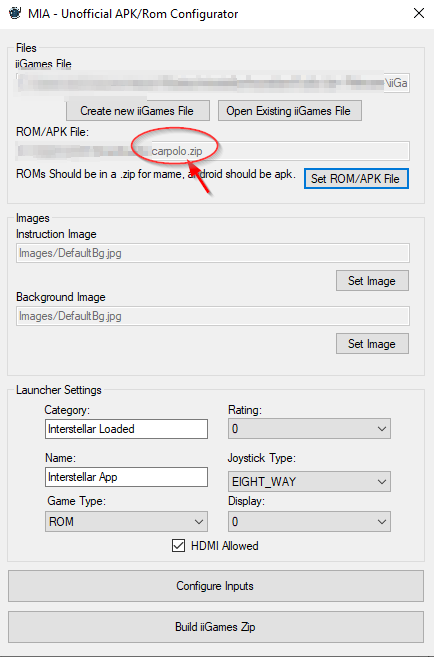Click the Name text field
Image resolution: width=434 pixels, height=657 pixels.
[x=126, y=477]
